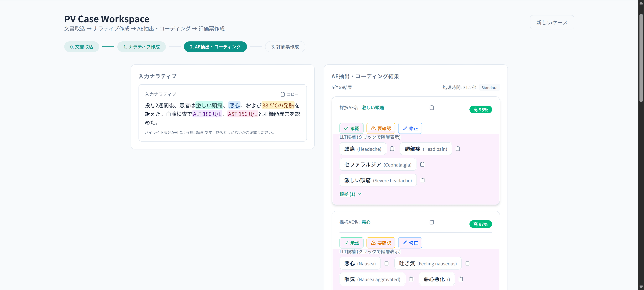Show hierarchy for 嘔気 (Nausea aggravated)
This screenshot has width=644, height=290.
tap(372, 279)
